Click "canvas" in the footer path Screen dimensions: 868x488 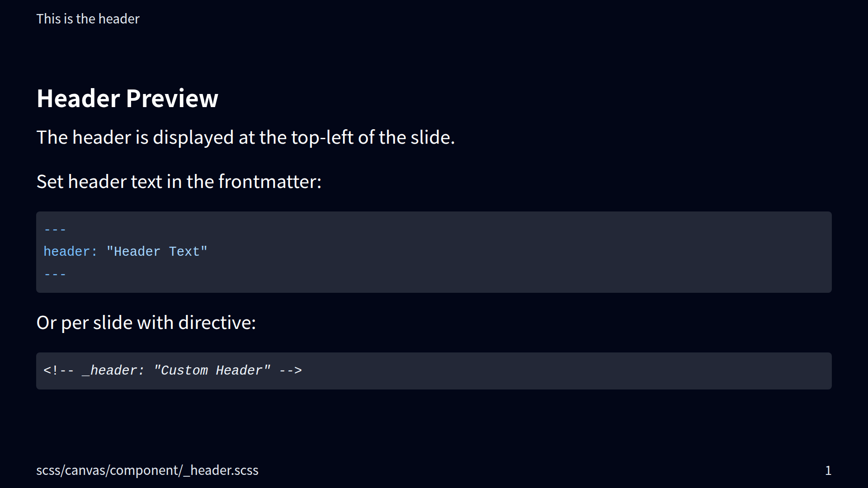(85, 470)
